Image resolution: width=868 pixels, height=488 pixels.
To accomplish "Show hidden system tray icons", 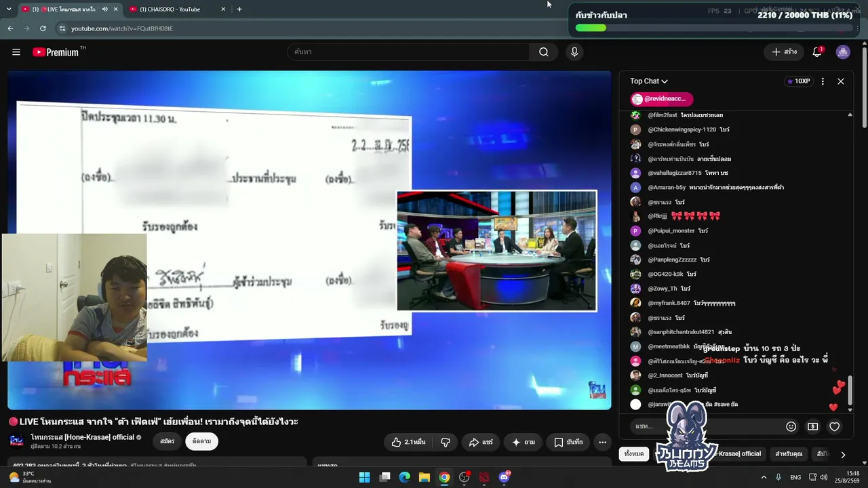I will tap(764, 477).
